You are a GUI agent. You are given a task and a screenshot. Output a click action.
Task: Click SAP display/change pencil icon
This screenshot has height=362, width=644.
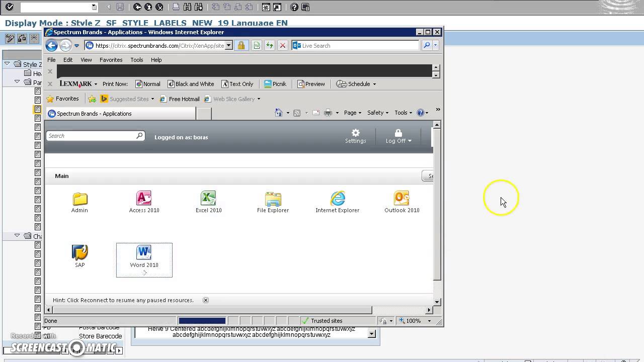point(10,38)
